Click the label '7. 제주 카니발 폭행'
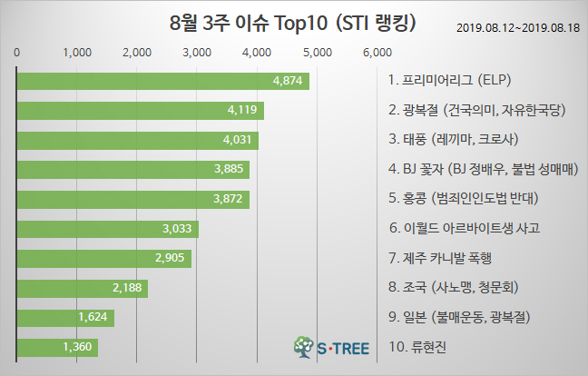588x376 pixels. pyautogui.click(x=440, y=258)
